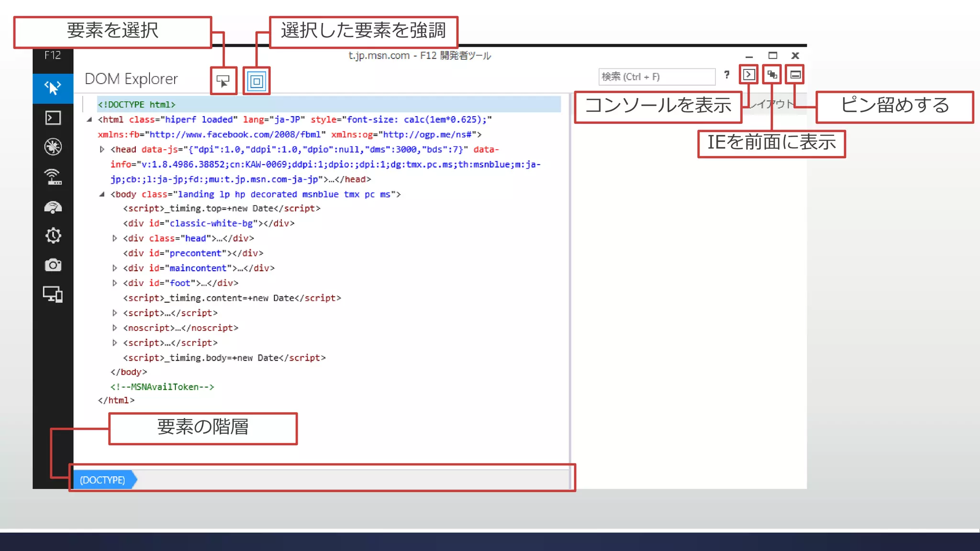Select the _timing.content script line

(232, 298)
